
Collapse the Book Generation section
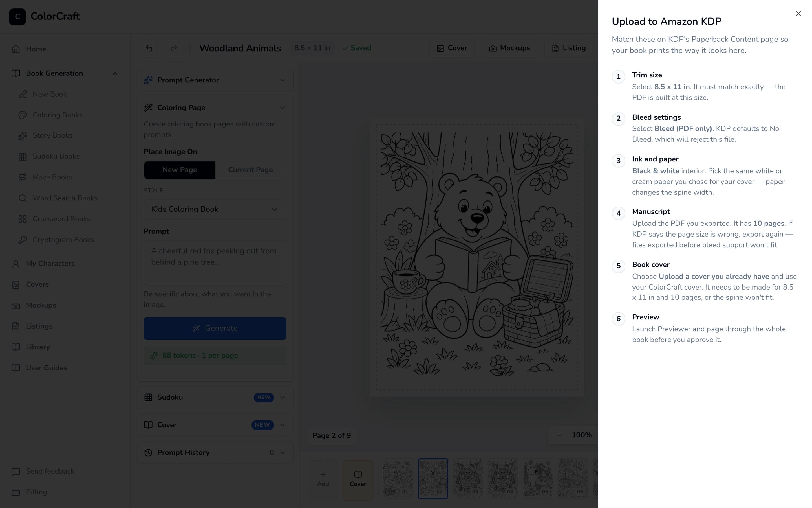pos(115,73)
